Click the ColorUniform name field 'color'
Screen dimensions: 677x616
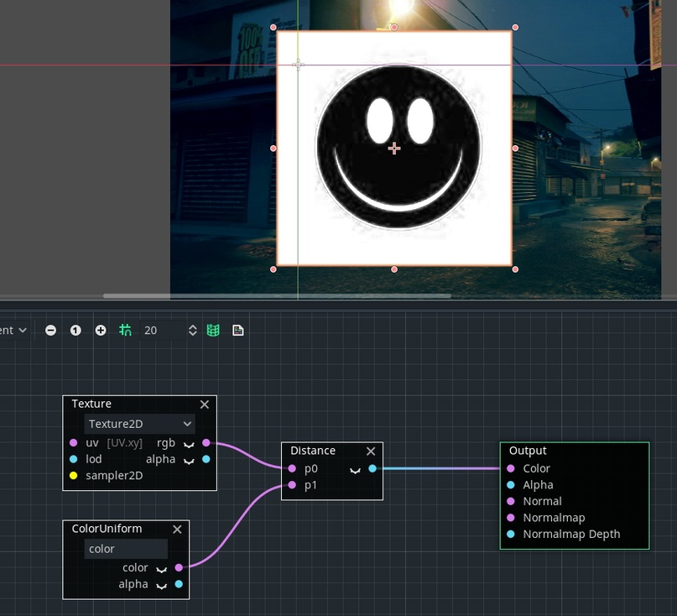tap(126, 549)
